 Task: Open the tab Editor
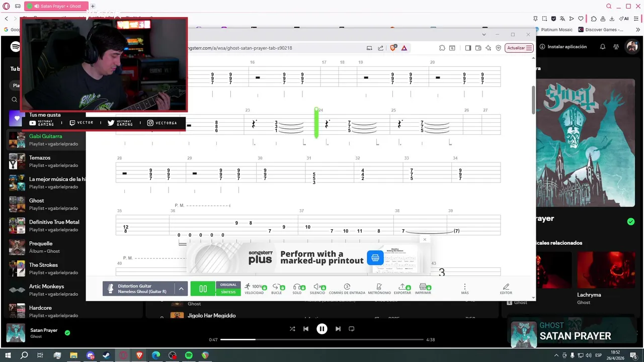506,289
